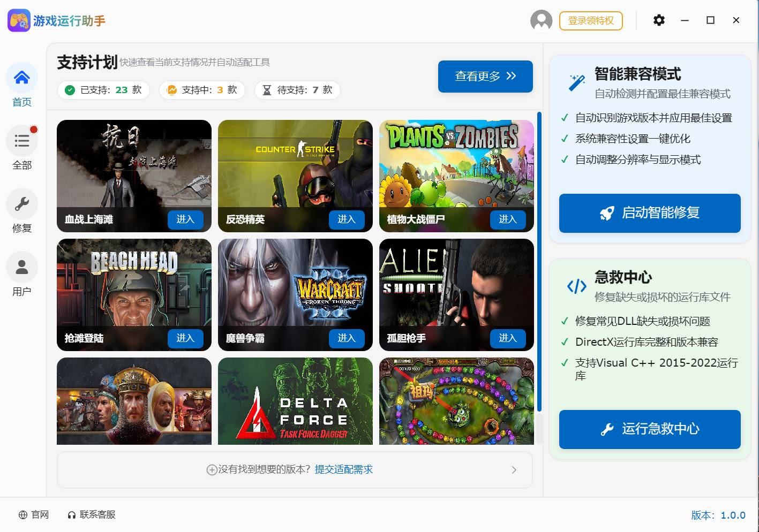Image resolution: width=759 pixels, height=532 pixels.
Task: Click the 自动调整分辨率与显示模式 line
Action: 638,159
